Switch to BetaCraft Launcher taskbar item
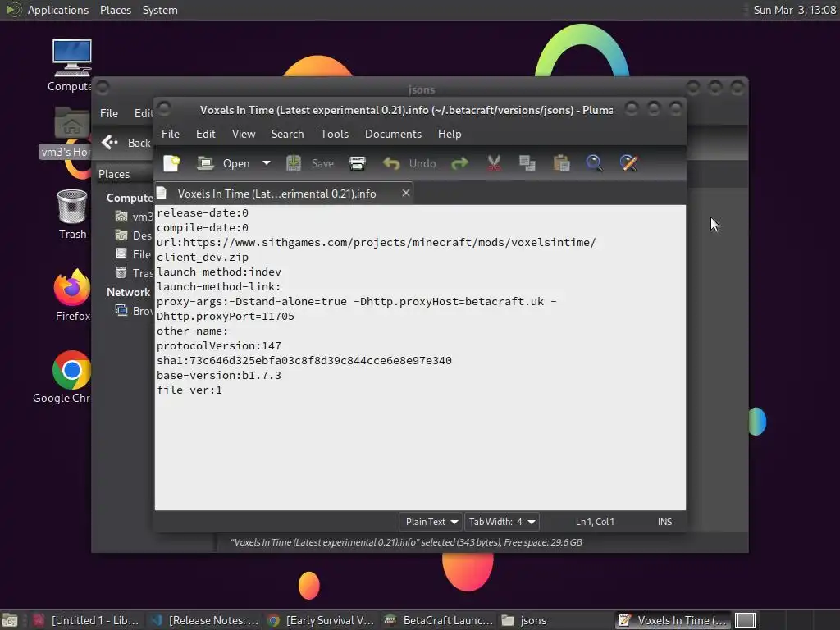 pos(438,620)
